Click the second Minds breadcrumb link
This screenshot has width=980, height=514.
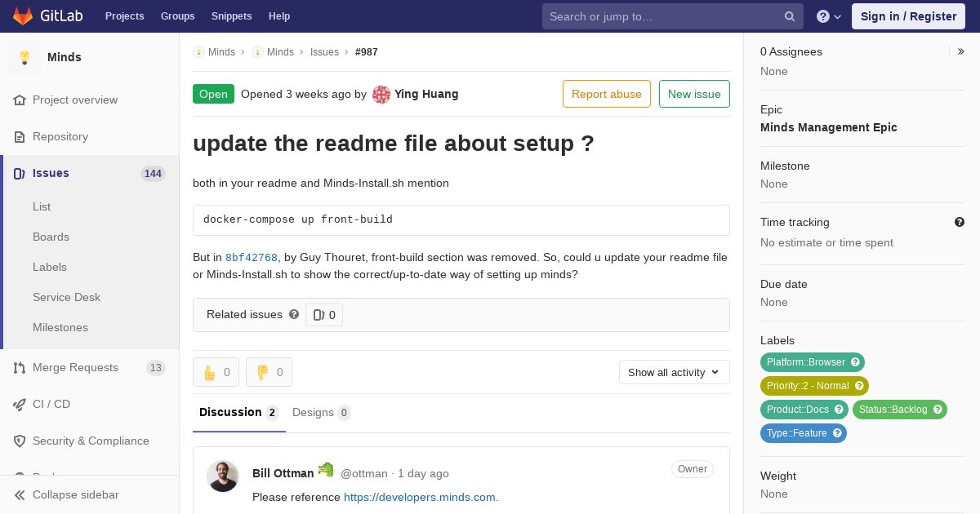pos(280,52)
